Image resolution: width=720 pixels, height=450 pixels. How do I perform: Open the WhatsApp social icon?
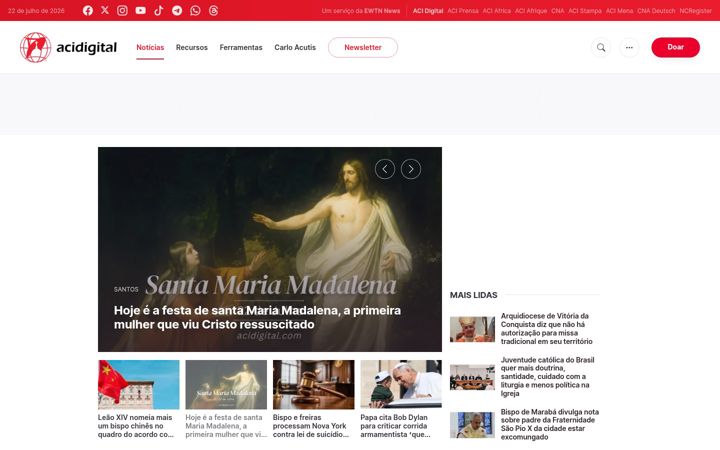click(195, 11)
